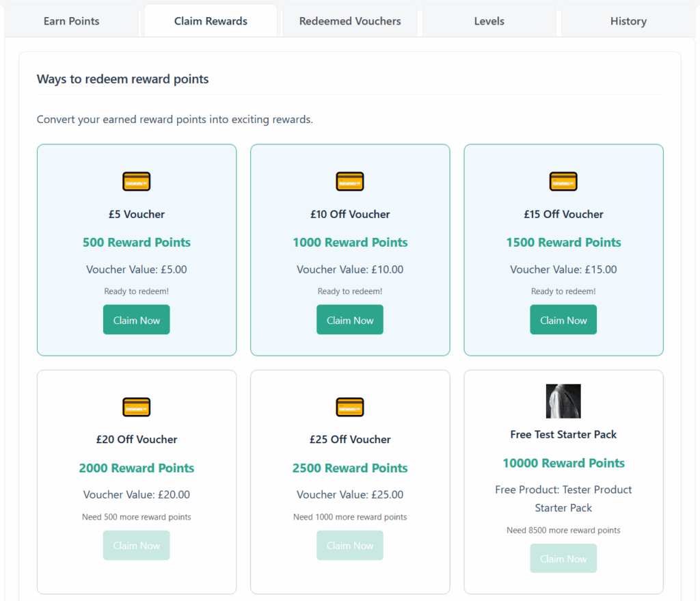This screenshot has width=700, height=601.
Task: Click Claim Now on the Free Test Starter Pack
Action: pos(563,558)
